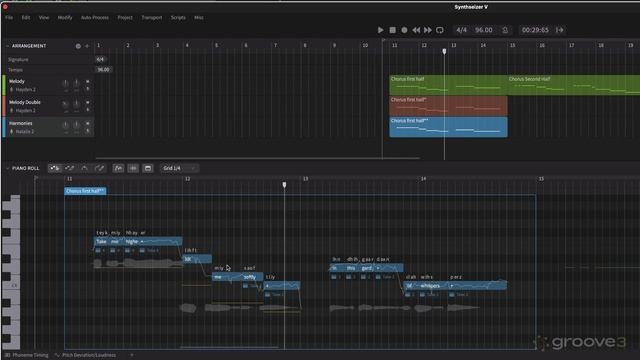Add a new track with the plus icon
Viewport: 640px width, 360px height.
click(87, 46)
